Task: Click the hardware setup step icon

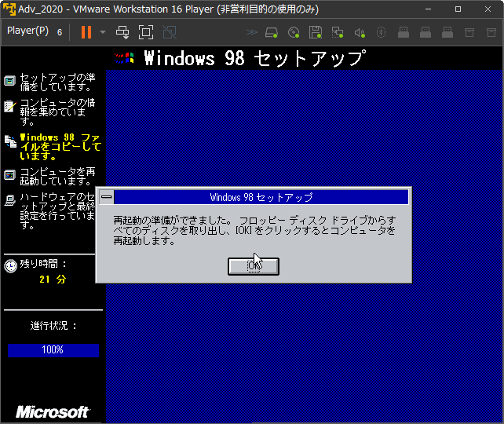Action: pos(10,200)
